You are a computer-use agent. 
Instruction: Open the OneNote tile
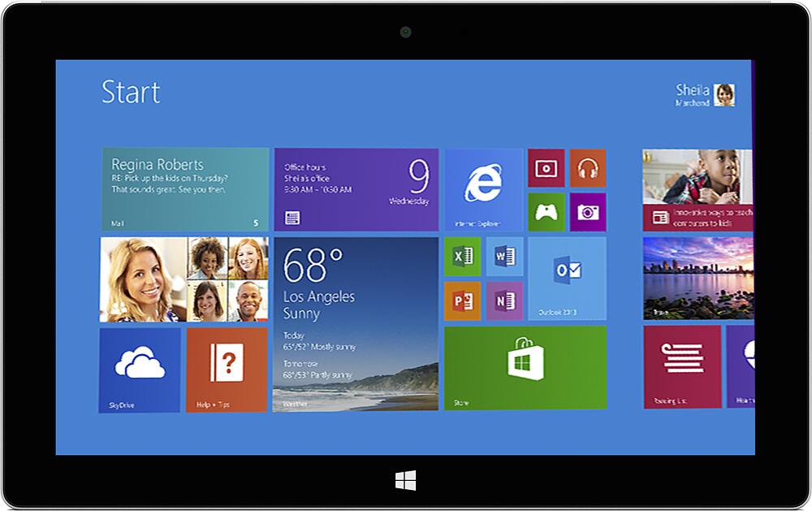[504, 301]
